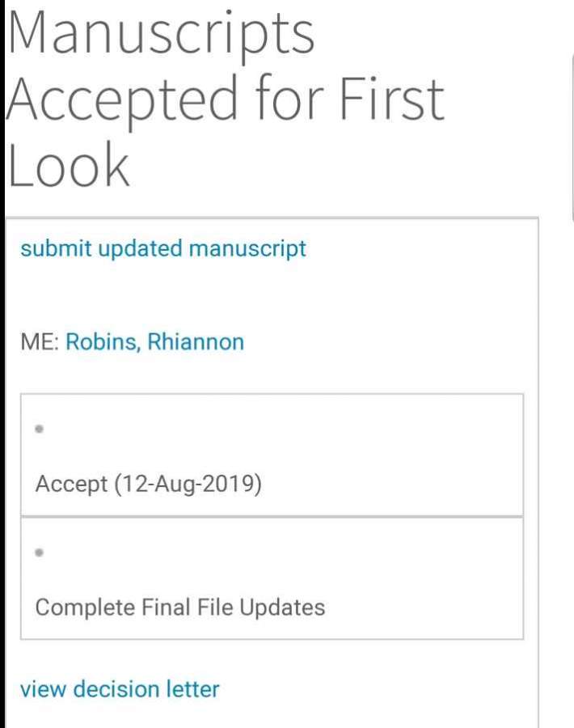Open the view decision letter link
Viewport: 574px width, 728px height.
coord(120,689)
